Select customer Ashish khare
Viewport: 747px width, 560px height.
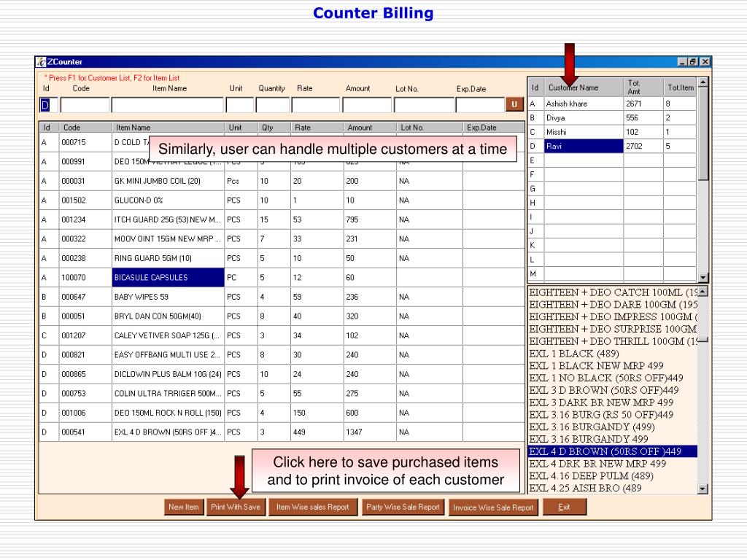click(x=612, y=104)
